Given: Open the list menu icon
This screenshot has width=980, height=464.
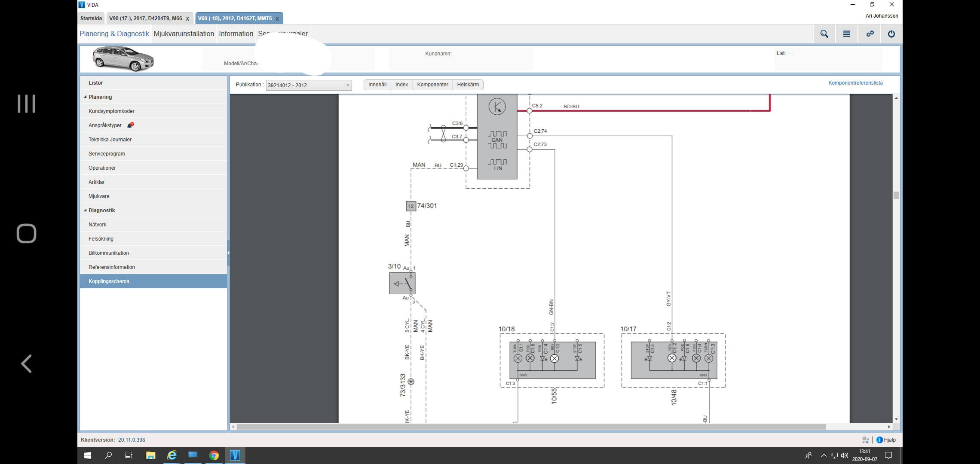Looking at the screenshot, I should coord(846,34).
